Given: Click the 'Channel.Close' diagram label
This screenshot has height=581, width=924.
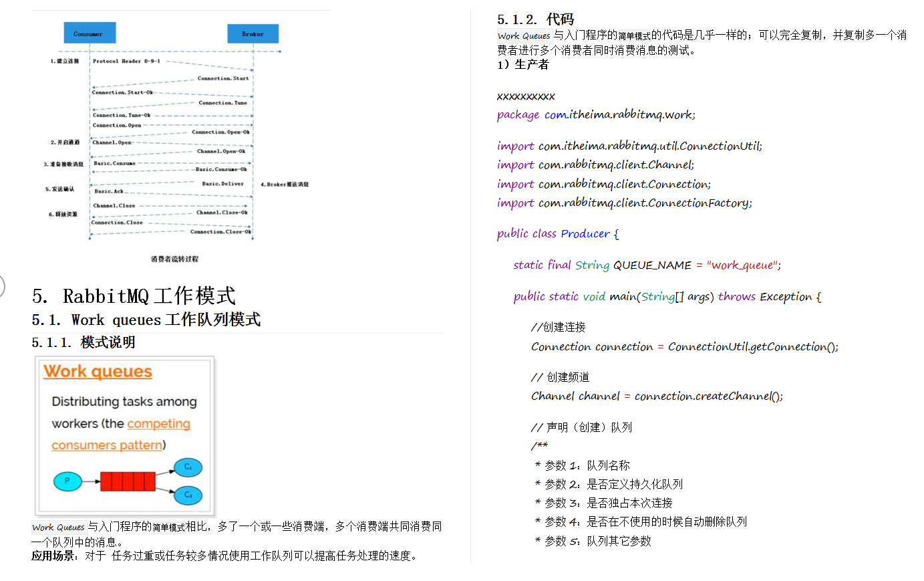Looking at the screenshot, I should [114, 206].
